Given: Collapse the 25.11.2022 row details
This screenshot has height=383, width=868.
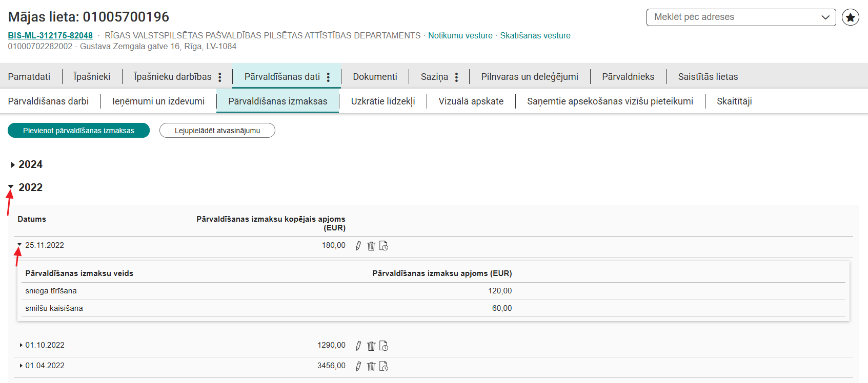Looking at the screenshot, I should click(19, 245).
